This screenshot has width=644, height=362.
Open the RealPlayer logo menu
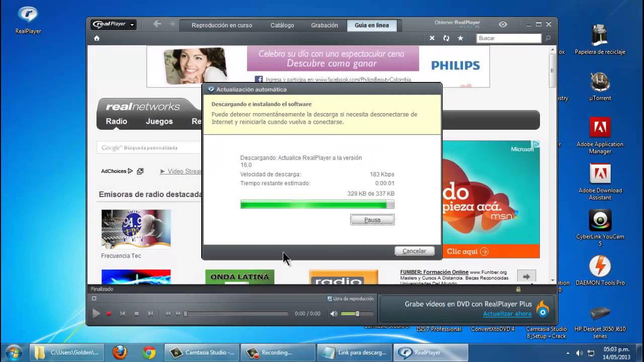[114, 25]
